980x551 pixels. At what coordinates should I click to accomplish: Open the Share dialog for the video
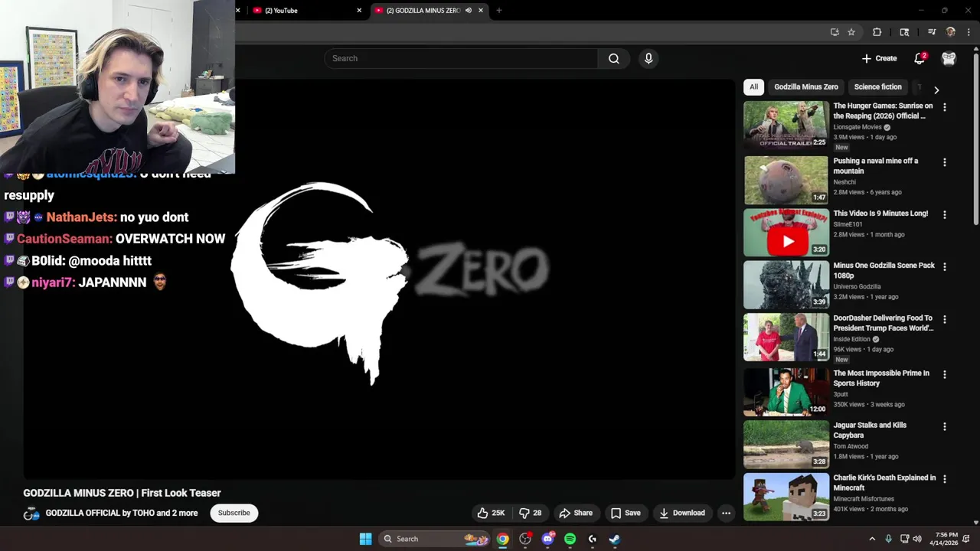pos(576,513)
